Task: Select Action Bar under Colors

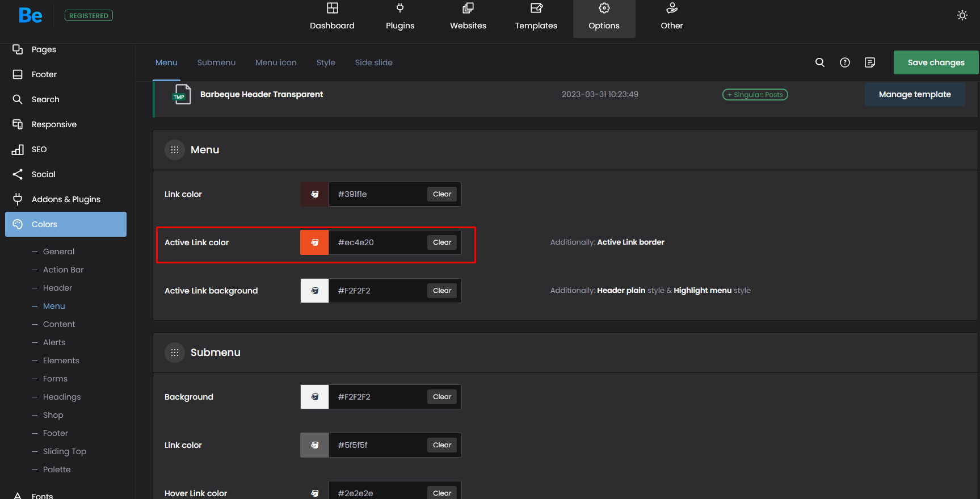Action: click(63, 270)
